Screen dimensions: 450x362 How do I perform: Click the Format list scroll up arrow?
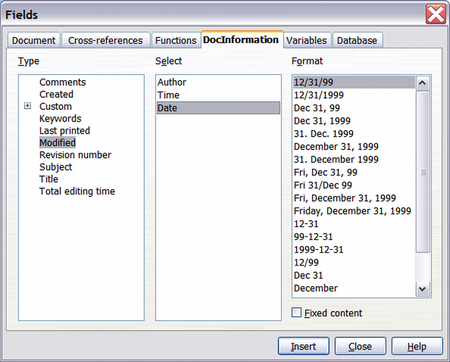pos(423,83)
